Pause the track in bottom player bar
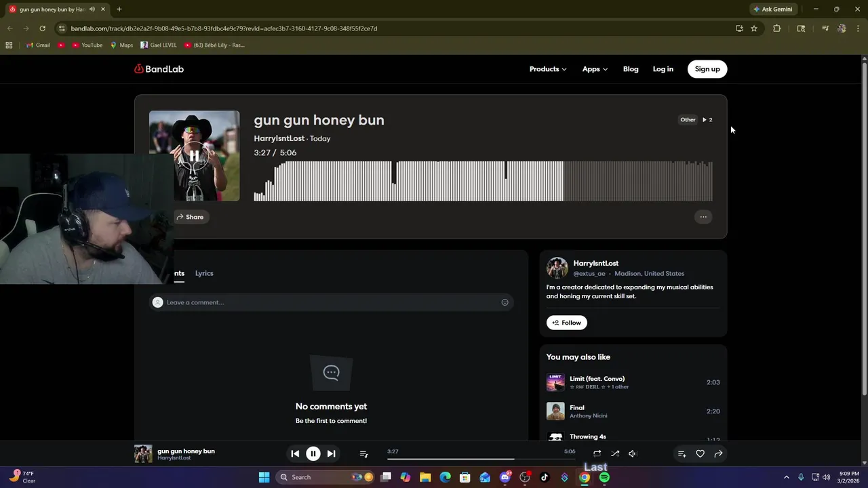This screenshot has width=868, height=488. (x=313, y=453)
